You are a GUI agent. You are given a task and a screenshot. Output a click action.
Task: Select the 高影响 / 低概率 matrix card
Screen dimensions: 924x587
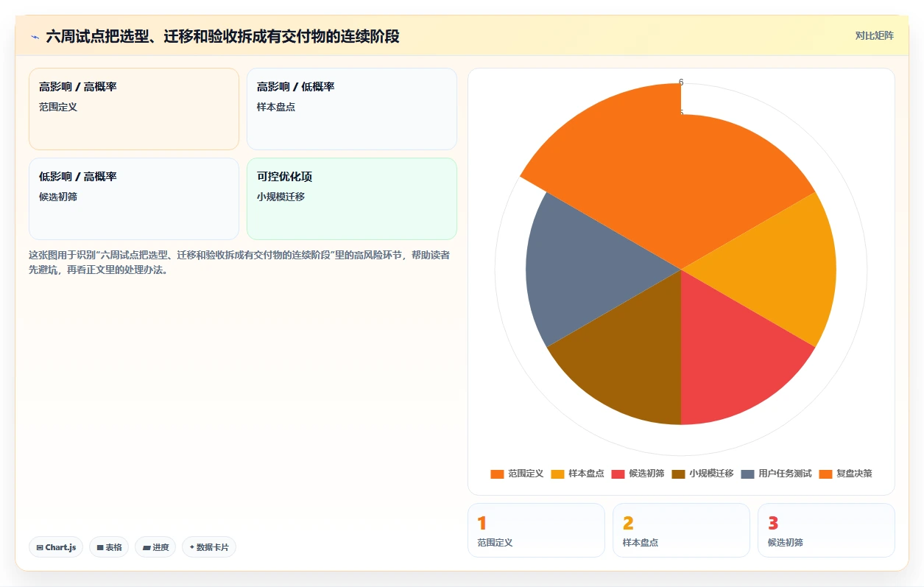click(352, 109)
